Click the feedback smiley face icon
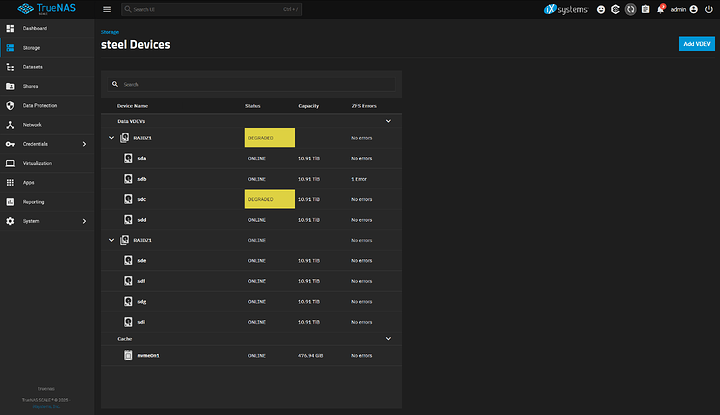This screenshot has height=415, width=720. click(x=601, y=9)
